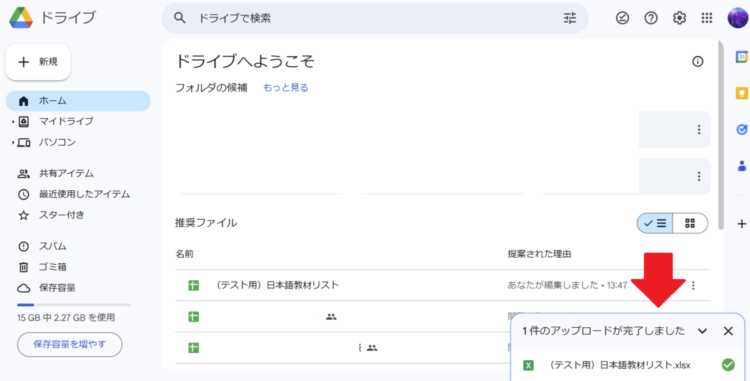This screenshot has height=381, width=750.
Task: Click the 新規 button
Action: (38, 62)
